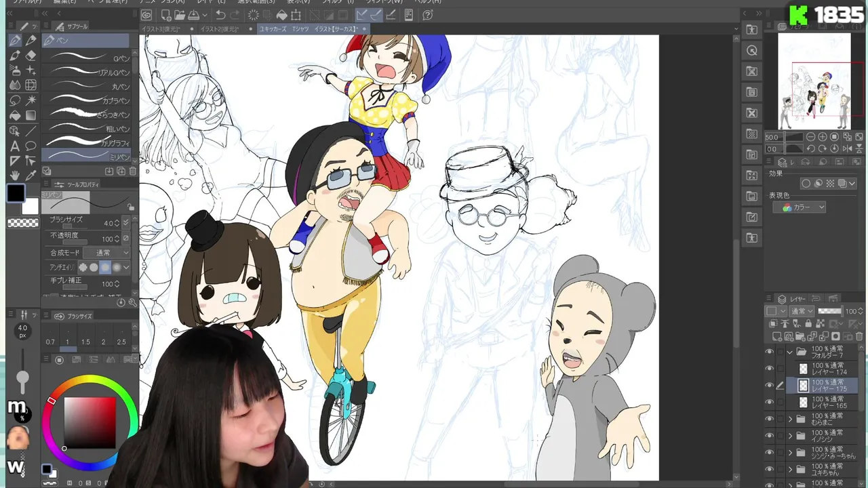868x488 pixels.
Task: Undo the last action
Action: tap(220, 15)
